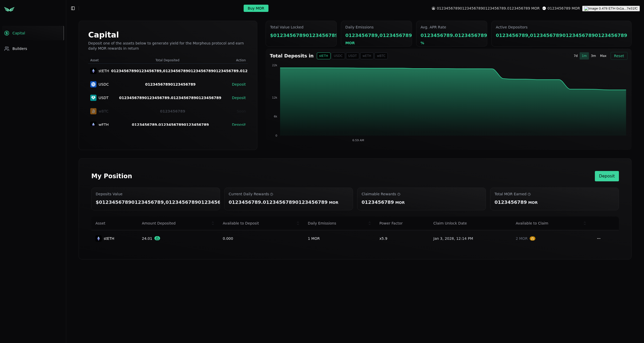Image resolution: width=644 pixels, height=343 pixels.
Task: Switch chart range to 7d
Action: pos(575,56)
